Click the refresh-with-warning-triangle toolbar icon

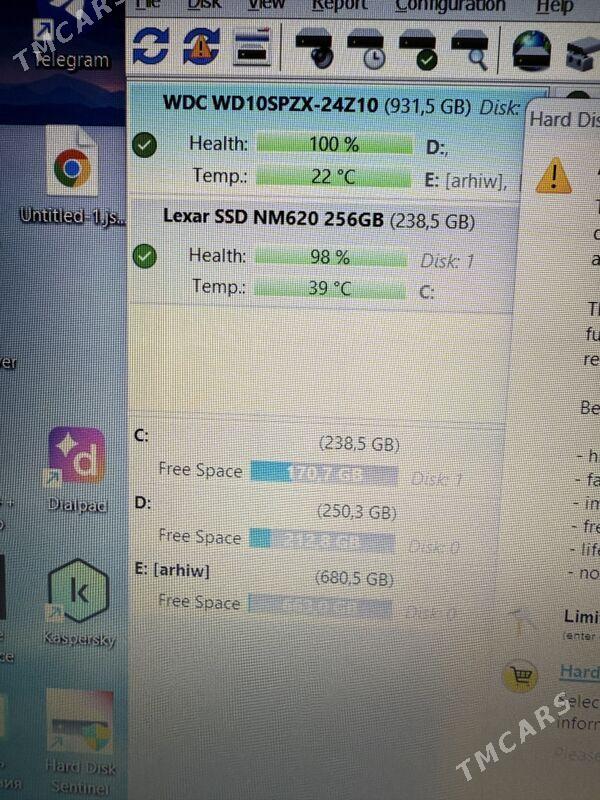(202, 46)
